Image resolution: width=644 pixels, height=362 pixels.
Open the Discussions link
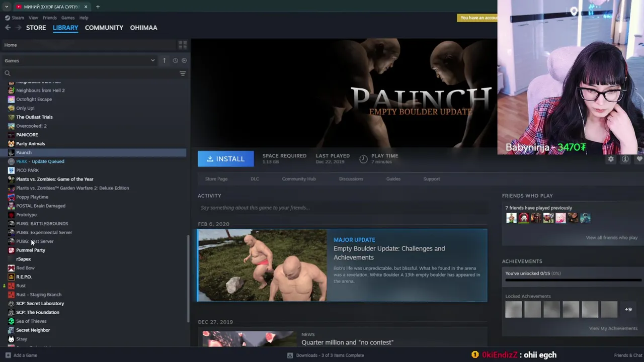coord(351,179)
